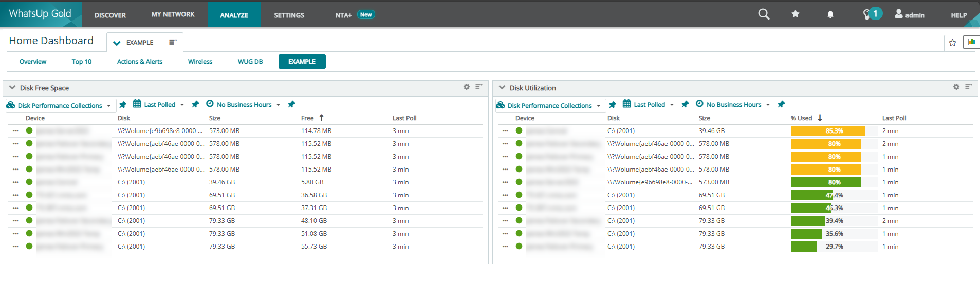
Task: Open the Disk Free Space settings gear
Action: click(467, 87)
